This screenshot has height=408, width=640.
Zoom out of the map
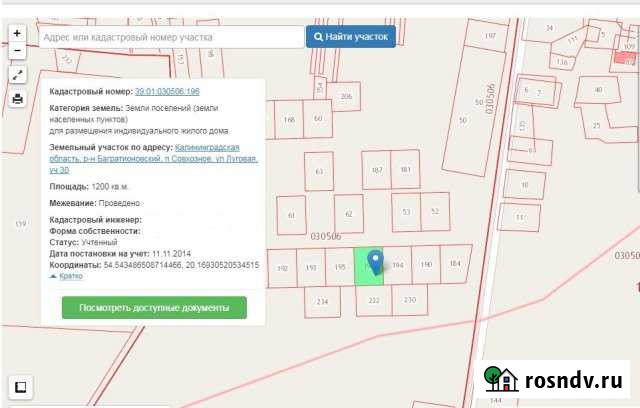17,50
